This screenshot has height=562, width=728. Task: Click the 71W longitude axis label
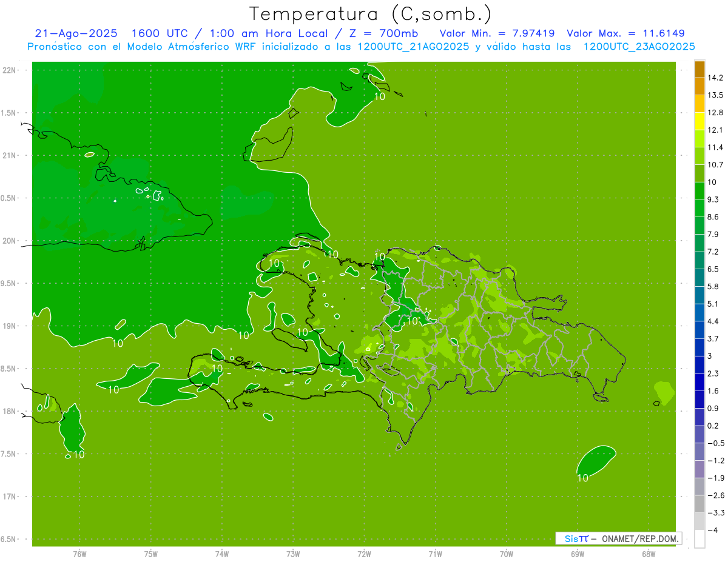(435, 554)
